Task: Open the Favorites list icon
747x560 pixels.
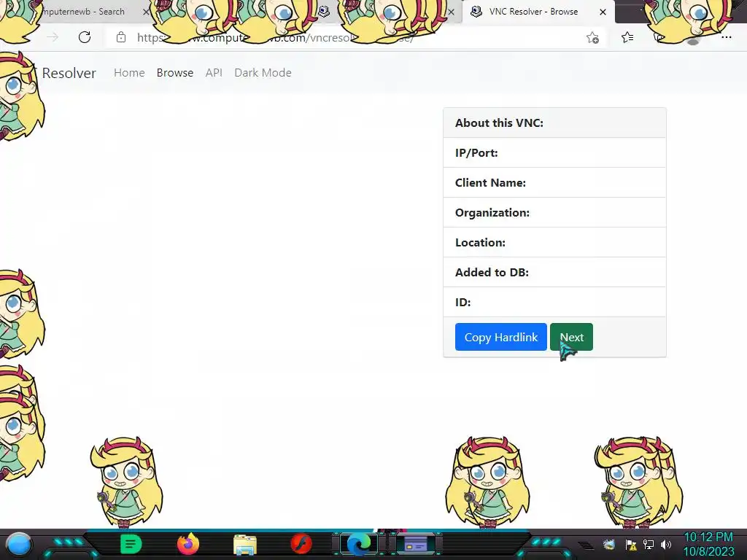Action: (627, 37)
